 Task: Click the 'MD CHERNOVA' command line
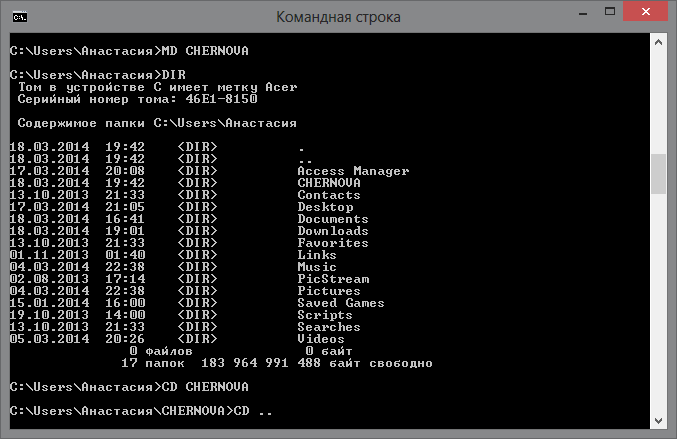click(x=129, y=51)
